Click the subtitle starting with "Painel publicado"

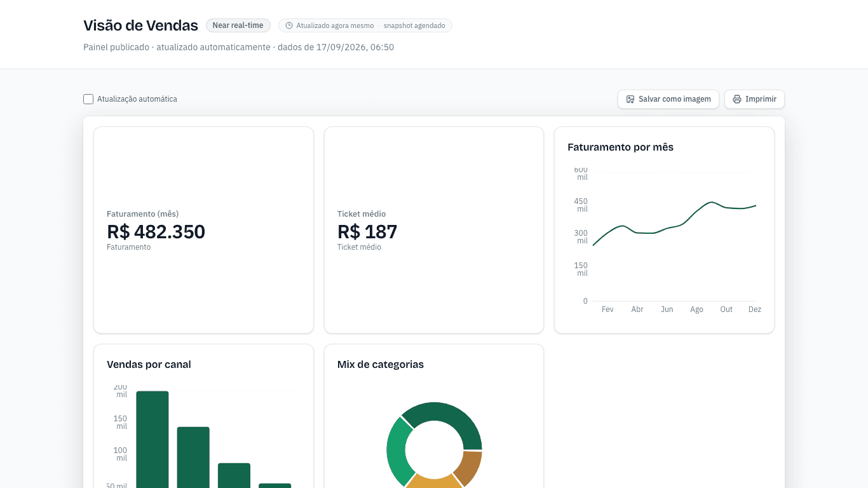[x=239, y=47]
